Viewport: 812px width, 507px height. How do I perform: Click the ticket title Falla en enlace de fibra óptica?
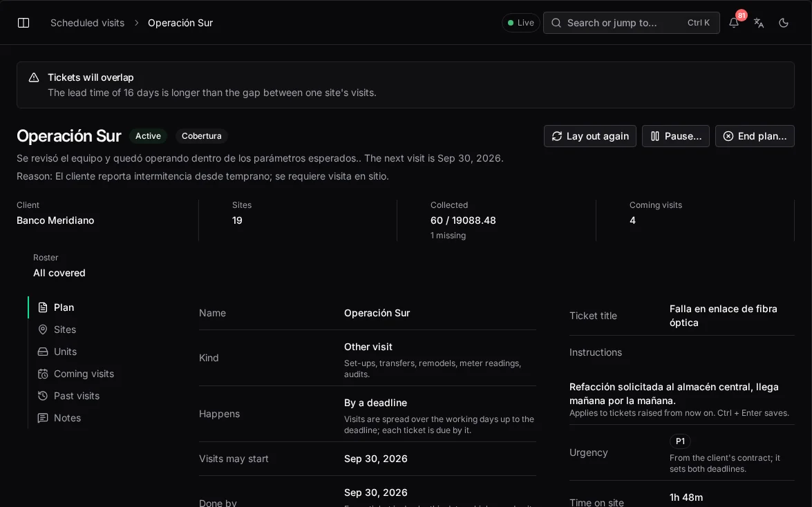click(723, 316)
